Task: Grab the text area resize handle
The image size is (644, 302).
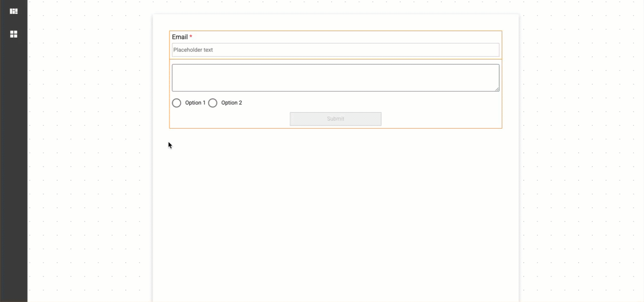Action: (497, 89)
